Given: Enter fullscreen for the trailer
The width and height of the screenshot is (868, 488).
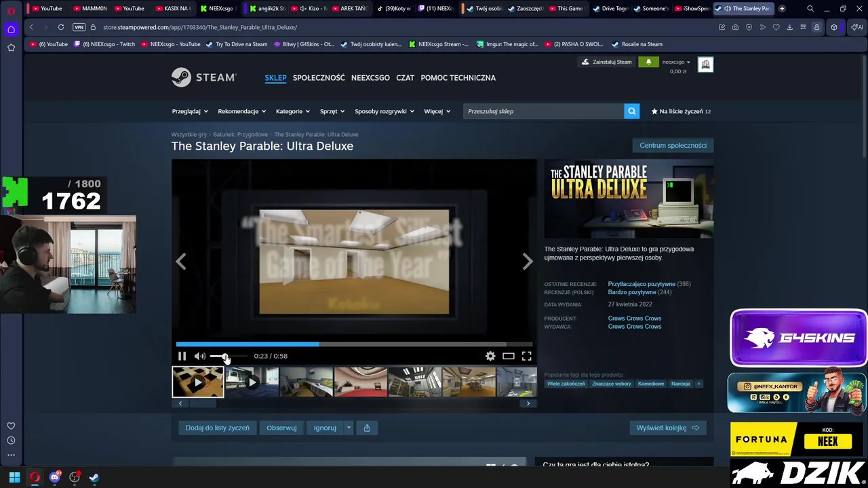Looking at the screenshot, I should tap(526, 356).
